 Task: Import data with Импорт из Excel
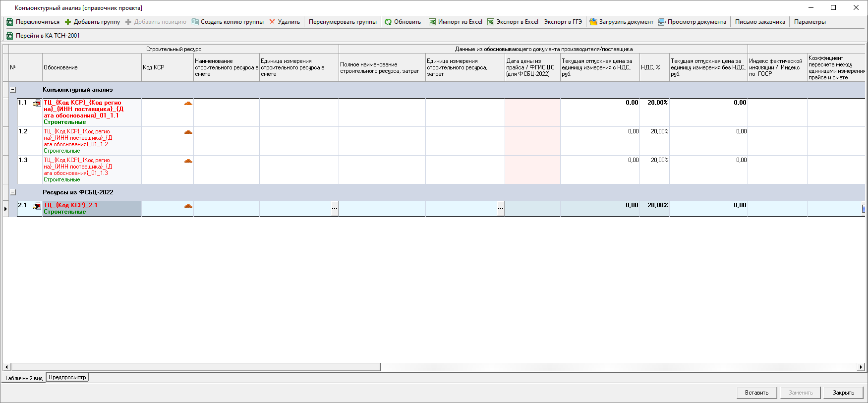pyautogui.click(x=455, y=22)
